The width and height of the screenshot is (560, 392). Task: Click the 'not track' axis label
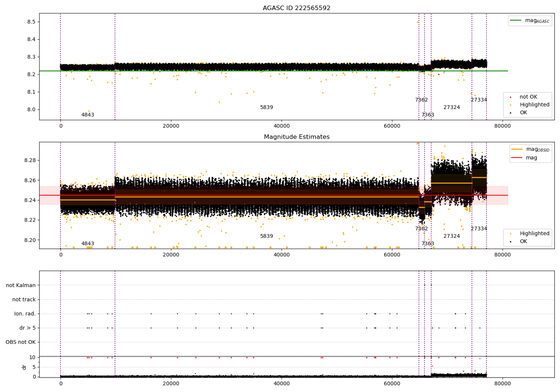click(24, 300)
